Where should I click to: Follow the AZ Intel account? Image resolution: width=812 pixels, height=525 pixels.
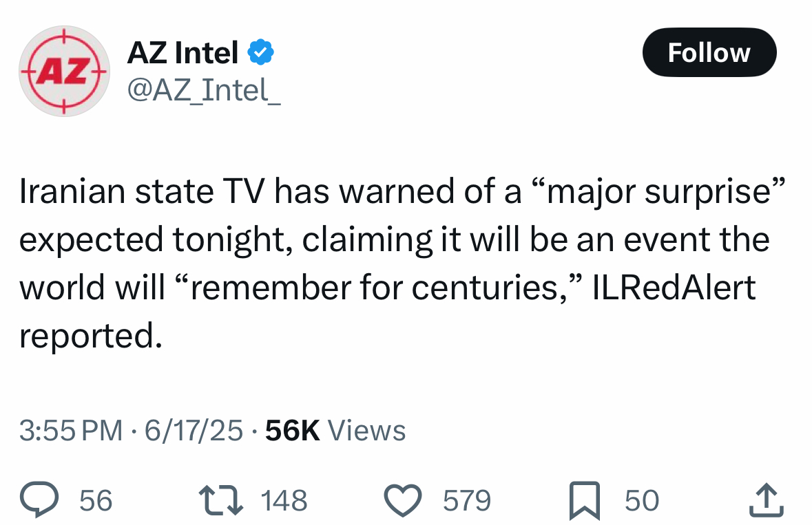(x=709, y=52)
